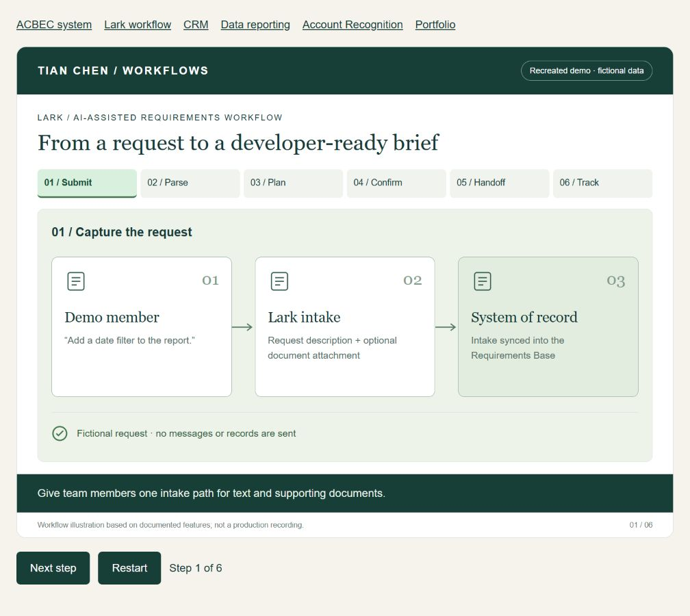This screenshot has width=690, height=616.
Task: Click the number 02 on Lark intake card
Action: [x=413, y=281]
